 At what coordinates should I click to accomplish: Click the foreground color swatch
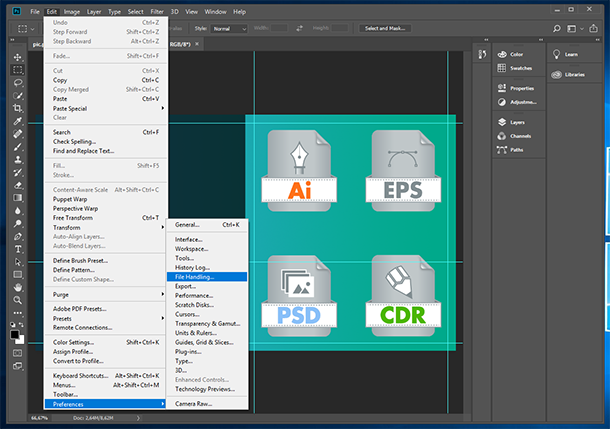(x=15, y=335)
